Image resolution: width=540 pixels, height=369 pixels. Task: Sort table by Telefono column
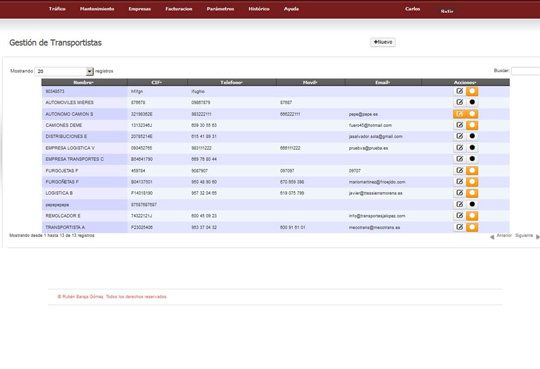[232, 82]
